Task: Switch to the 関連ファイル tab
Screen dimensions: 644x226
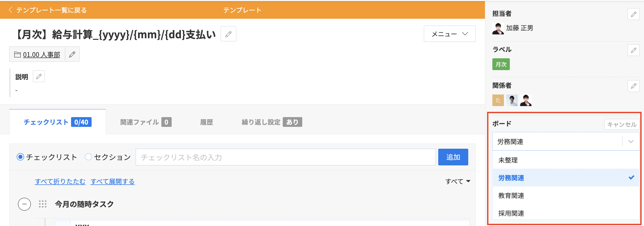Action: 146,122
